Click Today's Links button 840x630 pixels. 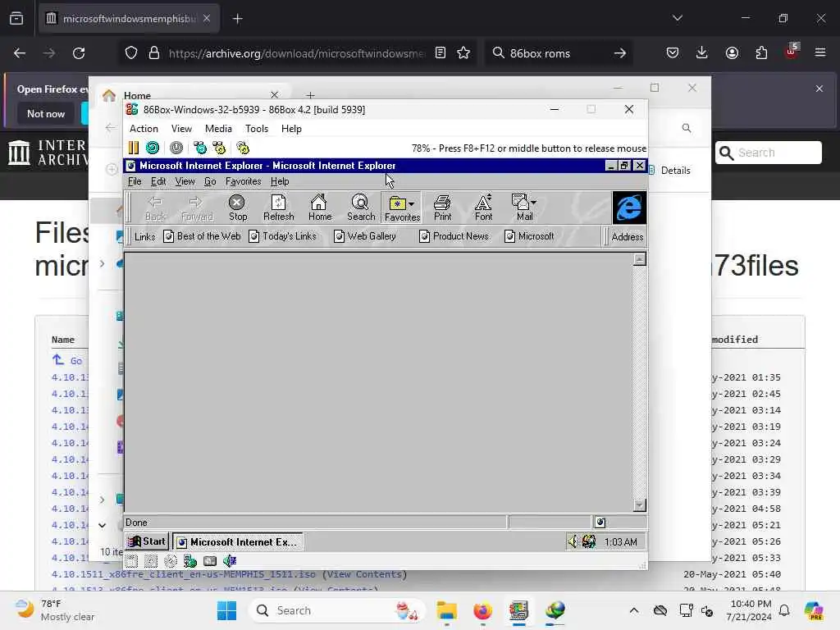(283, 236)
